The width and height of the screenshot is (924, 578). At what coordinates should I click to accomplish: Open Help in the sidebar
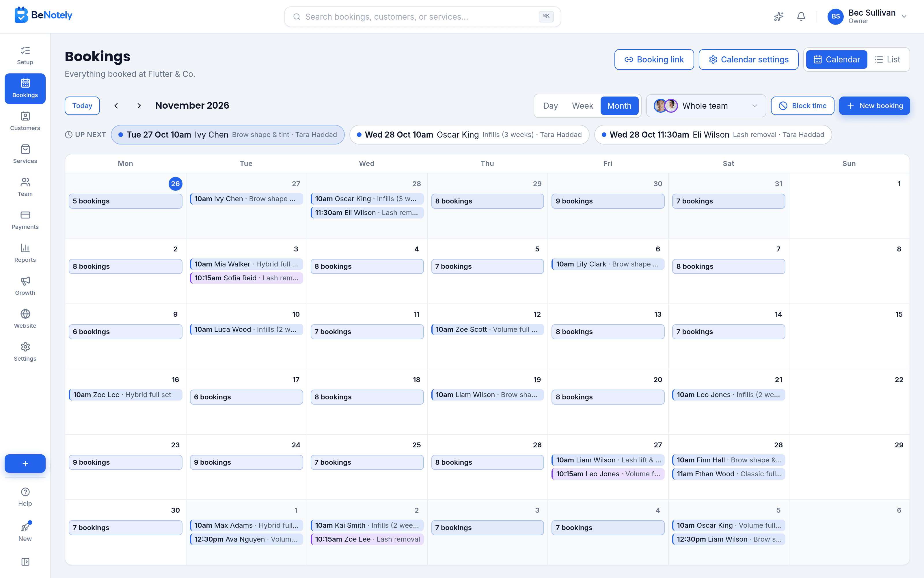[25, 497]
